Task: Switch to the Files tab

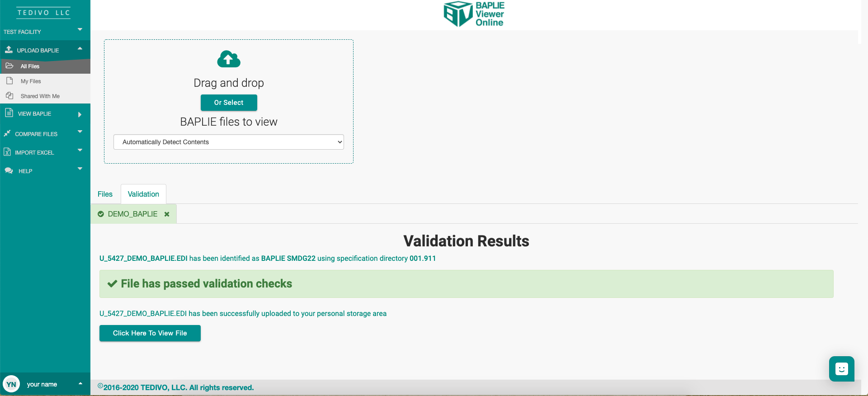Action: (105, 194)
